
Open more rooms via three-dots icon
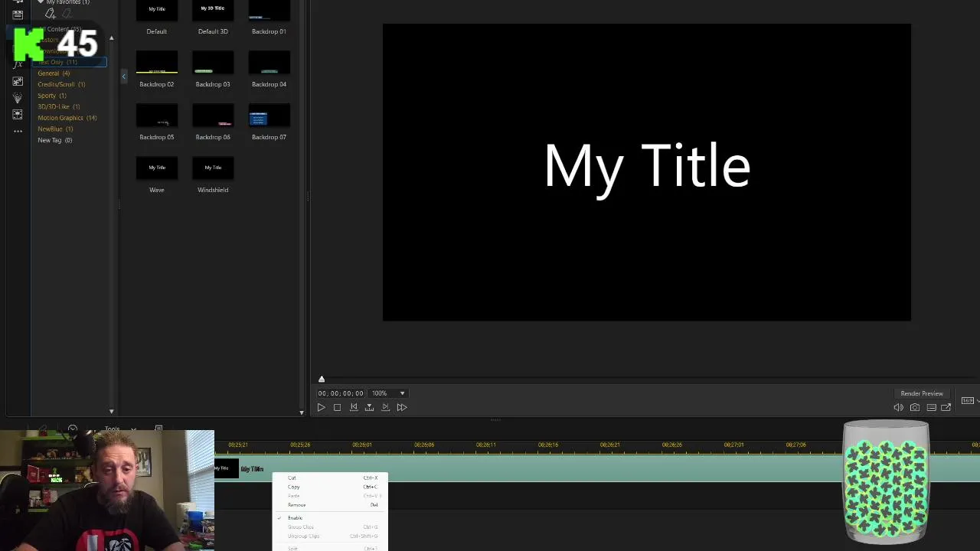tap(18, 132)
